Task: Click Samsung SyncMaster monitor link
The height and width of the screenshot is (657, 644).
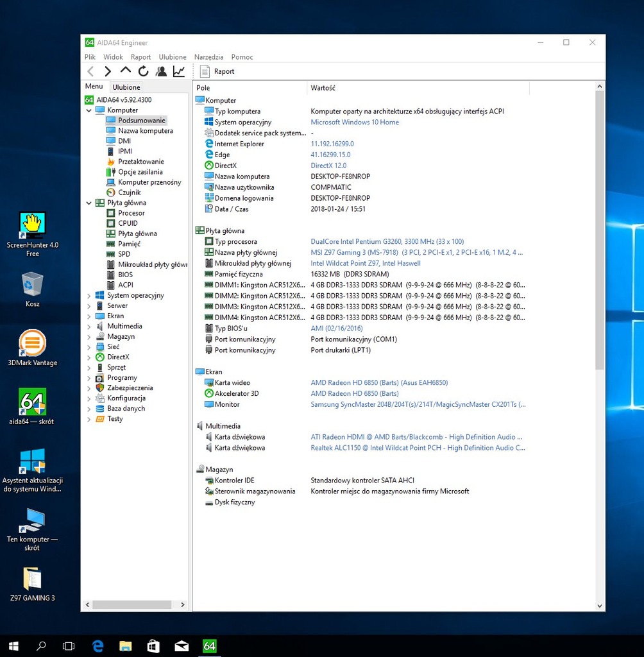Action: pos(418,404)
